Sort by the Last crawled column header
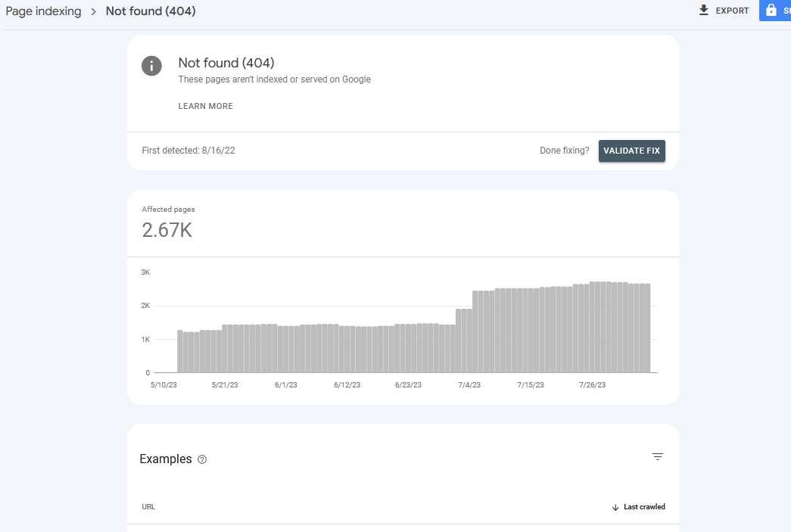 644,507
